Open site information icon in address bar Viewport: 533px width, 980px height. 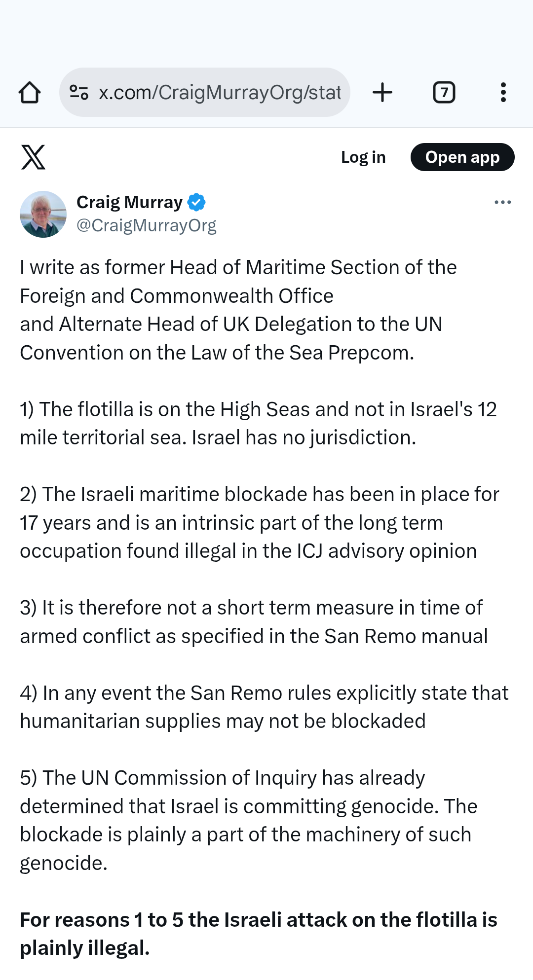point(79,92)
